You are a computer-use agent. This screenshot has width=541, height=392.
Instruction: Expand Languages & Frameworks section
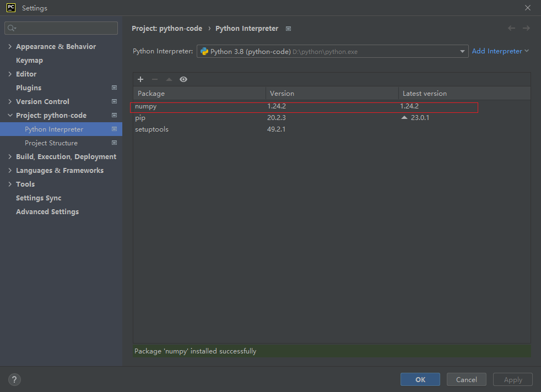(x=10, y=170)
